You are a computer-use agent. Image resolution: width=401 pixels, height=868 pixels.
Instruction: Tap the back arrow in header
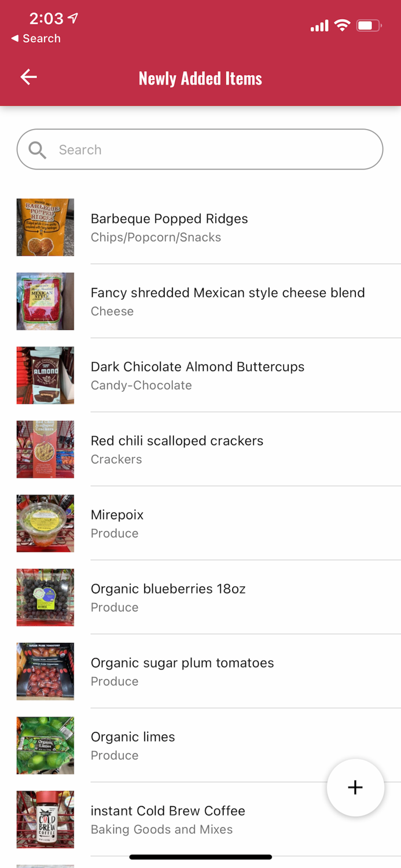(28, 78)
